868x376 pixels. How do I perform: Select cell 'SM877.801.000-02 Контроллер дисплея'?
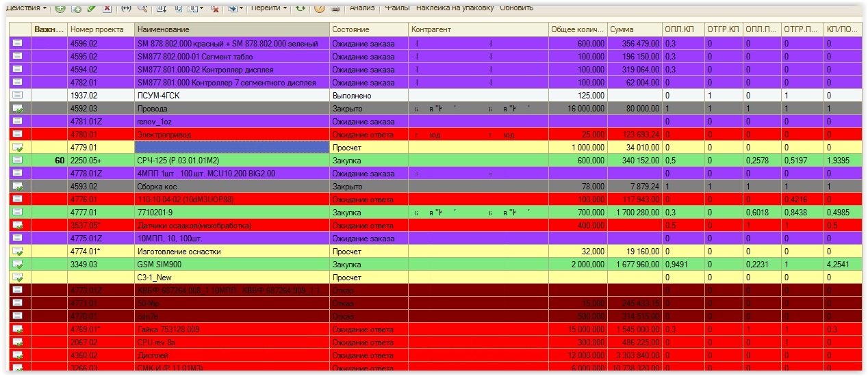point(231,69)
